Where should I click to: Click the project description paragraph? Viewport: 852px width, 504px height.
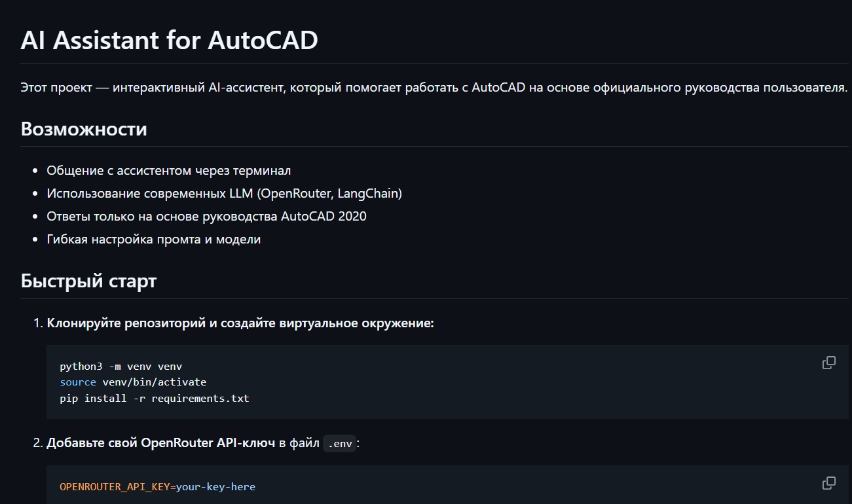434,87
